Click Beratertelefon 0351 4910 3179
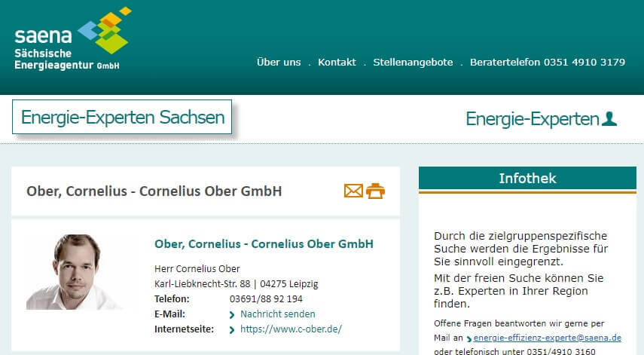Image resolution: width=644 pixels, height=355 pixels. [548, 62]
